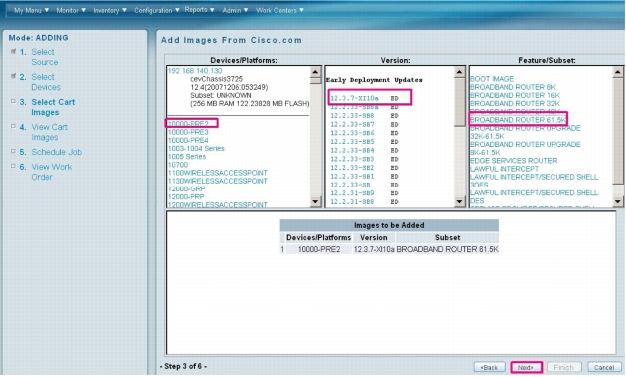The height and width of the screenshot is (377, 626).
Task: Click the 12.3.7-XI10a cell in Images table
Action: coord(374,249)
